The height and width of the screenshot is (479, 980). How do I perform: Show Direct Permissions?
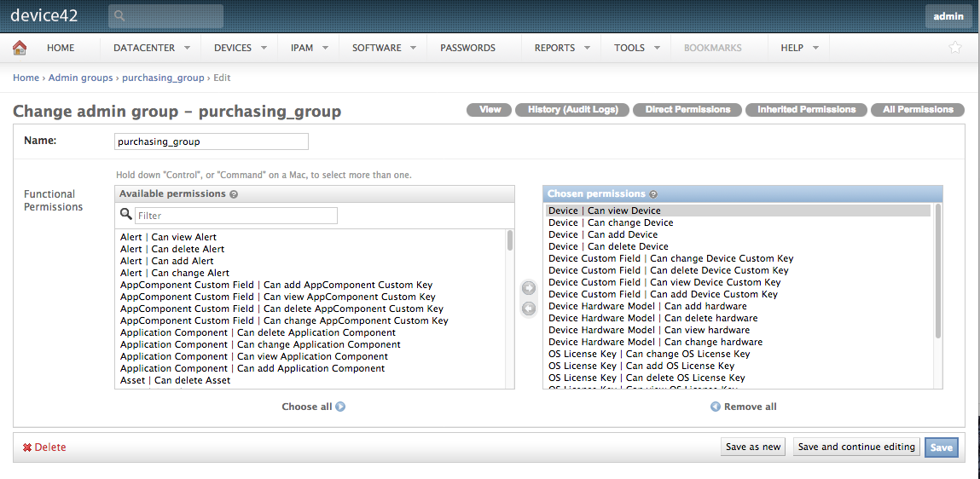click(x=687, y=109)
